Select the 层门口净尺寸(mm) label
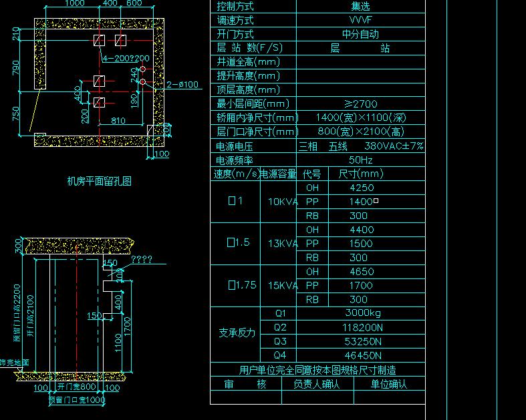This screenshot has width=526, height=420. point(257,132)
